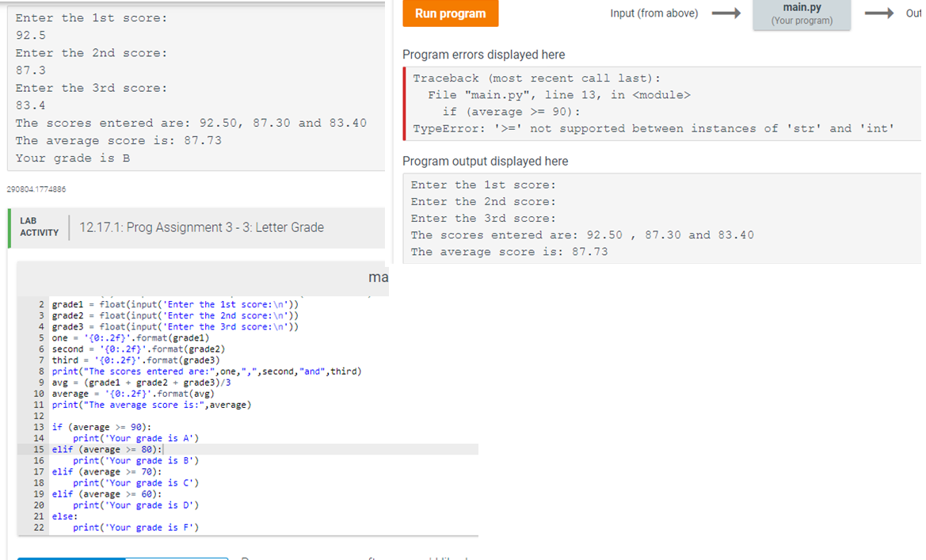Click print 'Your grade is F' on line 22
The width and height of the screenshot is (926, 560).
[135, 528]
